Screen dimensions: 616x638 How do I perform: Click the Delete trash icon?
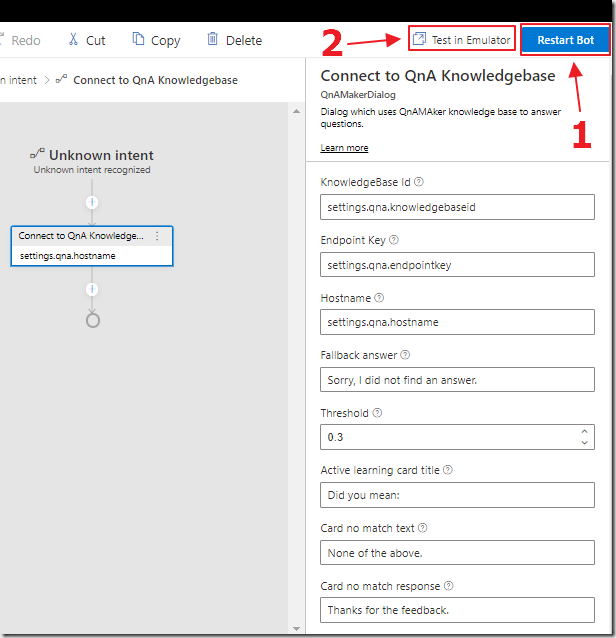click(x=212, y=39)
